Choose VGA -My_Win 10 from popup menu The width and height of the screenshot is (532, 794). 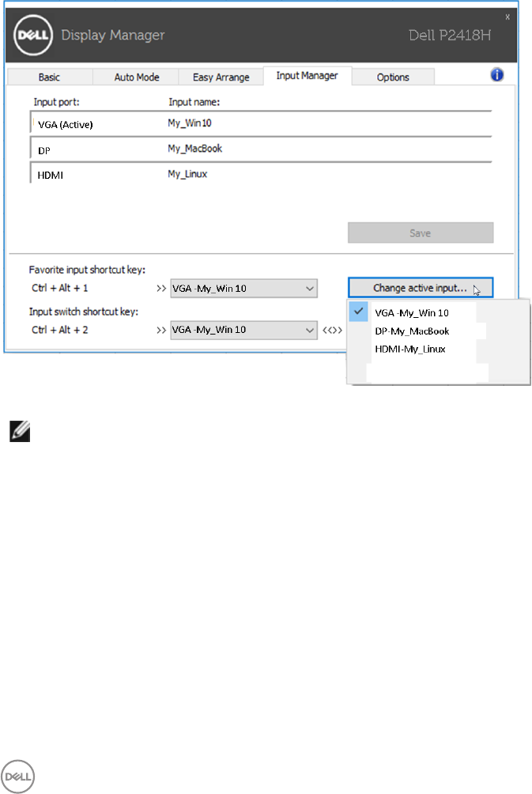click(412, 313)
